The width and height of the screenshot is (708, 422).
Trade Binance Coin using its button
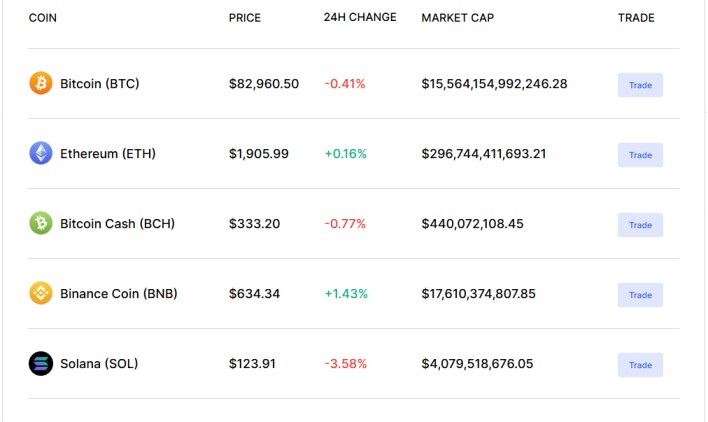(x=640, y=295)
